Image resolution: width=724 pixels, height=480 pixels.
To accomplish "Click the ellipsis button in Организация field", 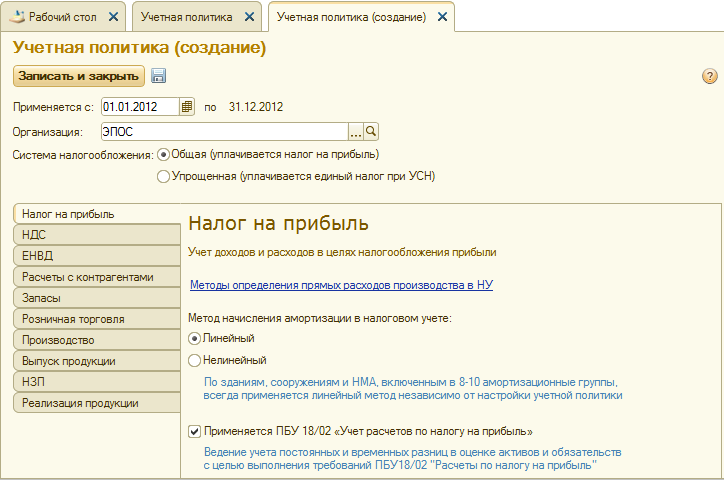I will tap(356, 132).
